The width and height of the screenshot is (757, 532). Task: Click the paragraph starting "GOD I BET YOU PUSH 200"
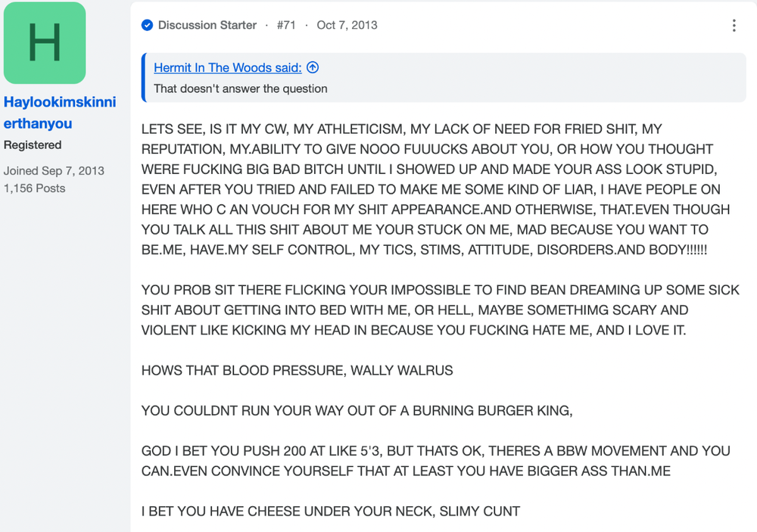[435, 461]
